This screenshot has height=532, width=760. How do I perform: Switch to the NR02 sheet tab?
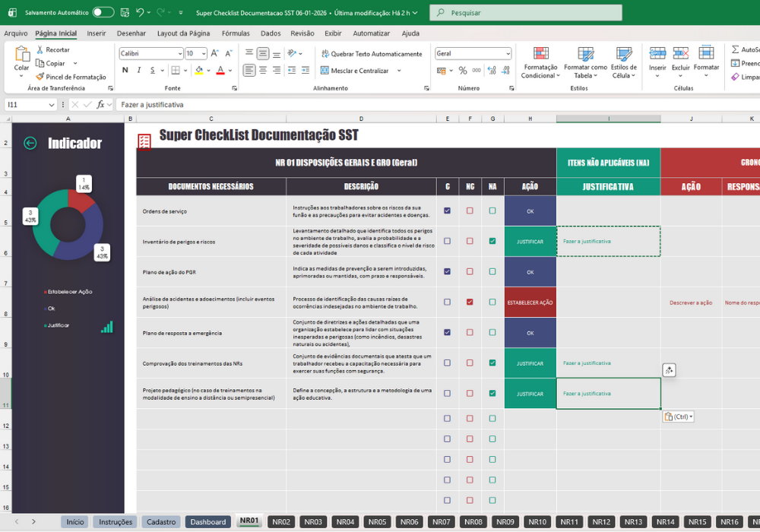coord(281,522)
